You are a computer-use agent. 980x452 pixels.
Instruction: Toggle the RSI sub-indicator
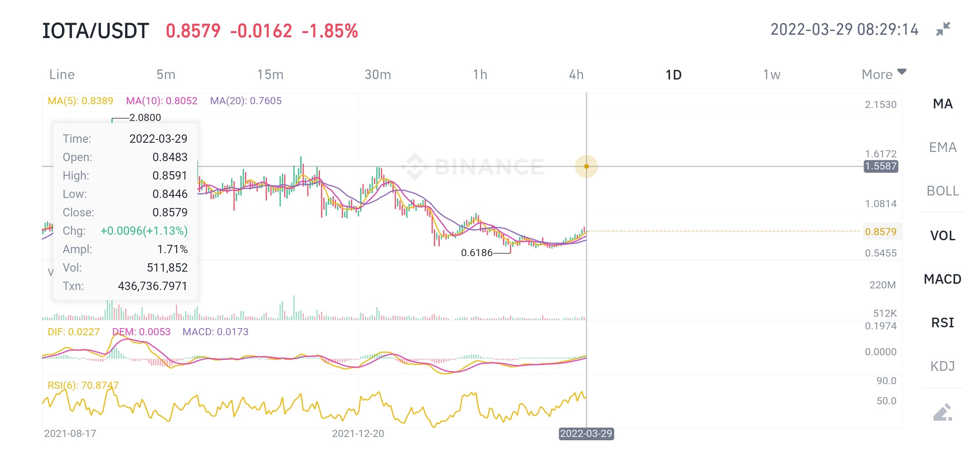pos(943,323)
